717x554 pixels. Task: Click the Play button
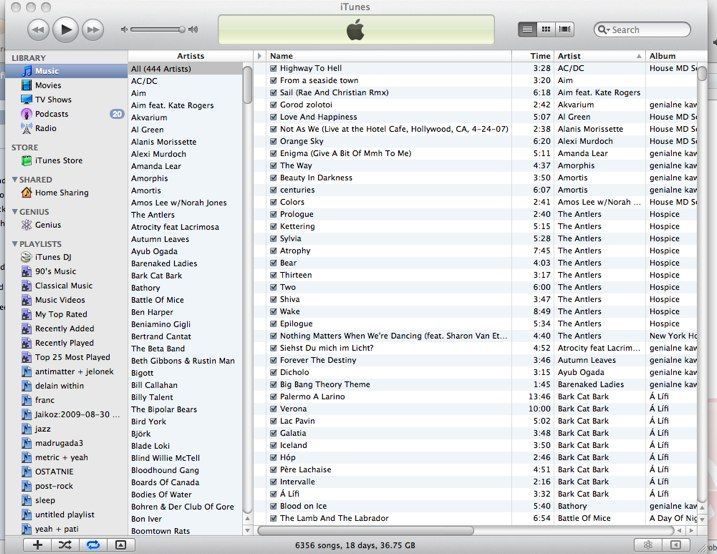pyautogui.click(x=65, y=30)
